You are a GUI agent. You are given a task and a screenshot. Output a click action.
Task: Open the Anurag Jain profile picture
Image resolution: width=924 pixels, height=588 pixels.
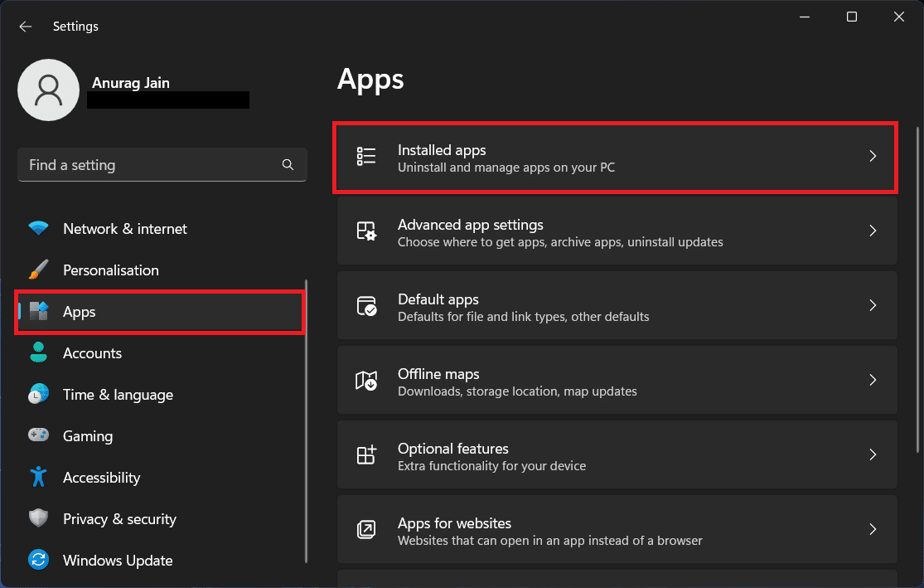pyautogui.click(x=48, y=90)
